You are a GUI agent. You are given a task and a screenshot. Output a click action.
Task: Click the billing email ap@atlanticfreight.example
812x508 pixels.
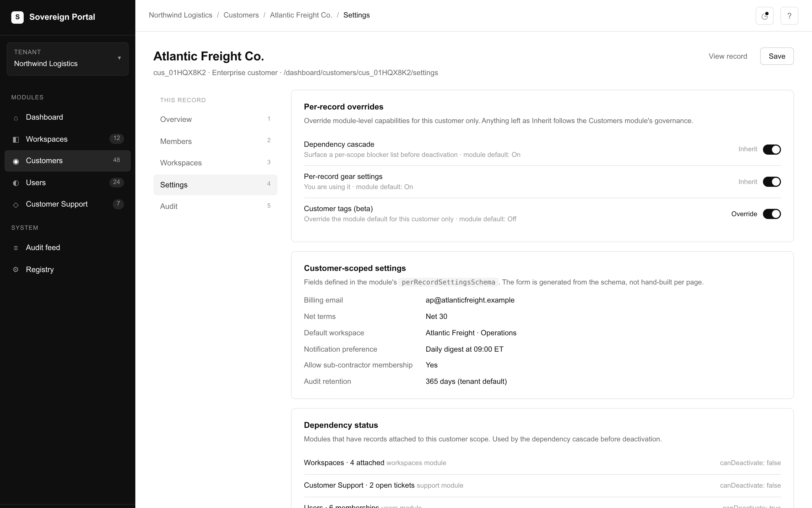click(x=470, y=300)
